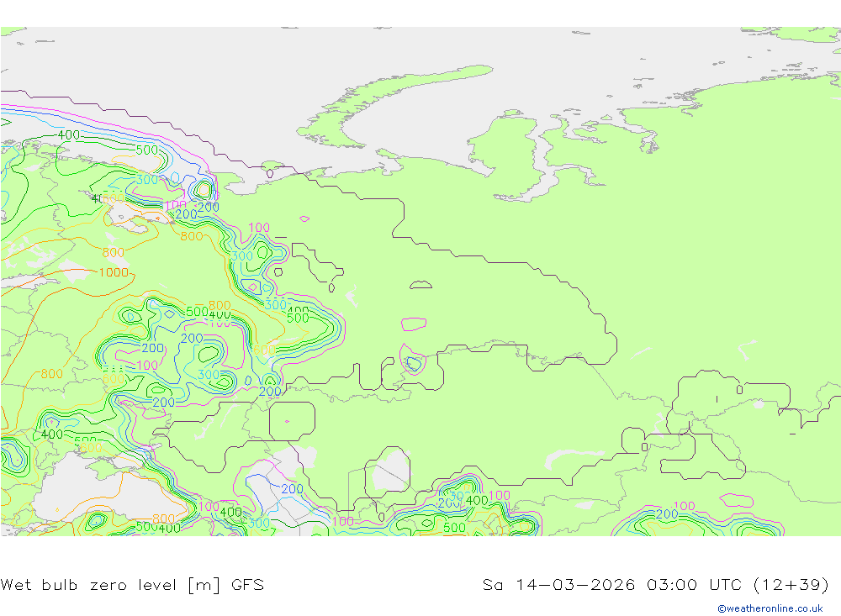Image resolution: width=841 pixels, height=616 pixels.
Task: Click the 'Wet bulb zero level [m] GFS' title
Action: click(133, 584)
